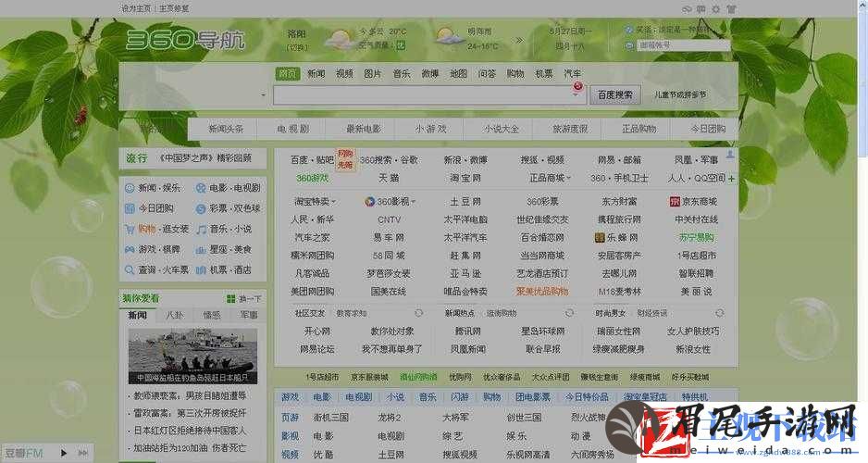The image size is (868, 463).
Task: Click the 彩票·双色球 icon
Action: pos(201,208)
